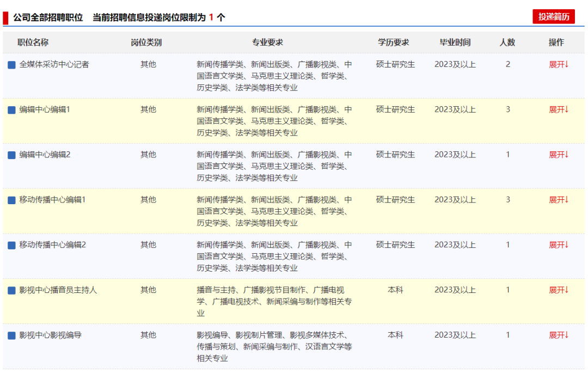Check the box next to 编辑中心编辑2

[x=11, y=155]
